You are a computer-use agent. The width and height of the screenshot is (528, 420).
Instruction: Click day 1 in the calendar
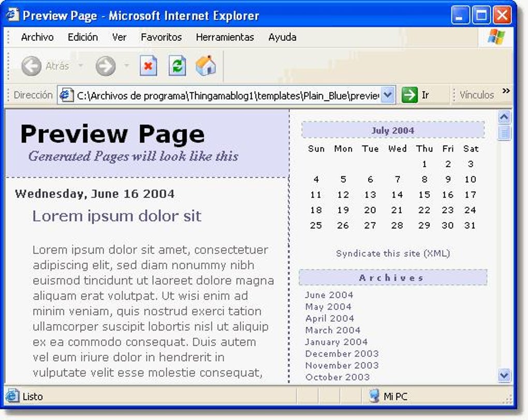pos(424,164)
